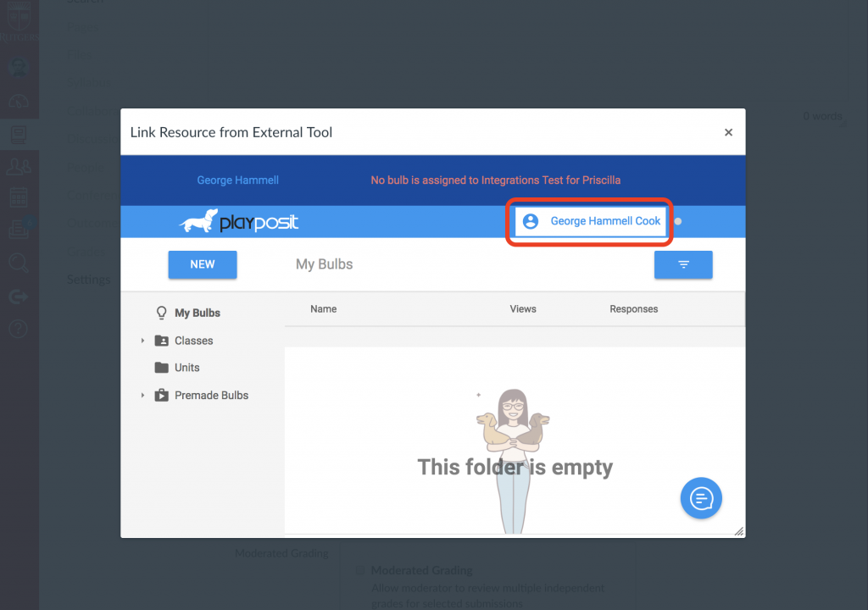868x610 pixels.
Task: Open Canvas Help from the global sidebar
Action: pos(19,329)
